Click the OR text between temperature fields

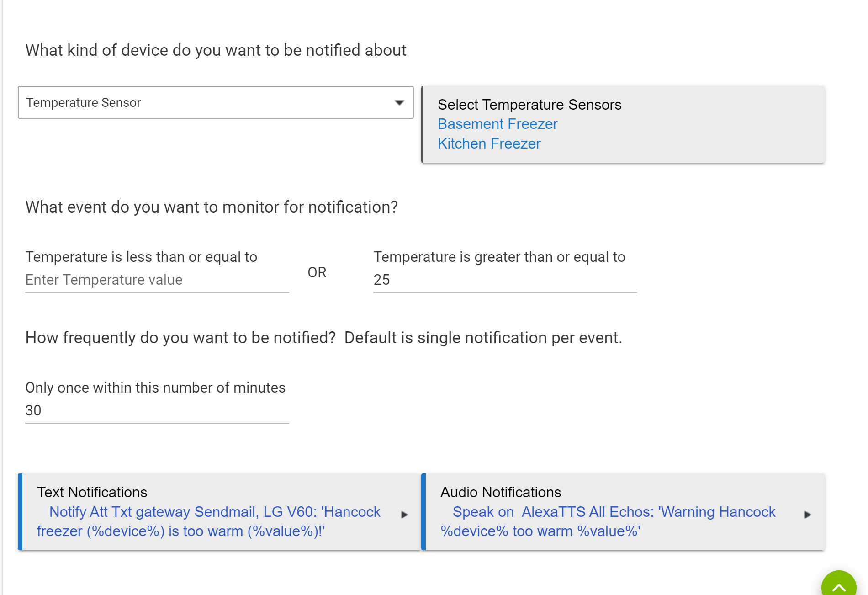pos(317,272)
